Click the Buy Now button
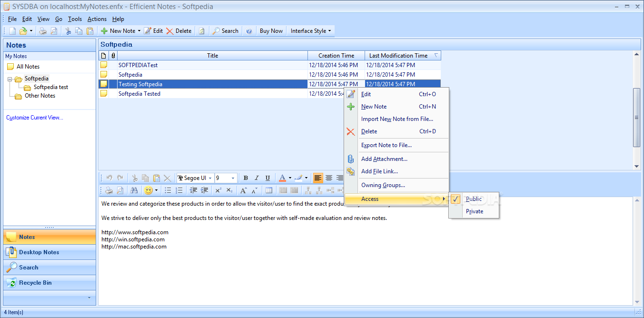This screenshot has width=644, height=318. 271,31
